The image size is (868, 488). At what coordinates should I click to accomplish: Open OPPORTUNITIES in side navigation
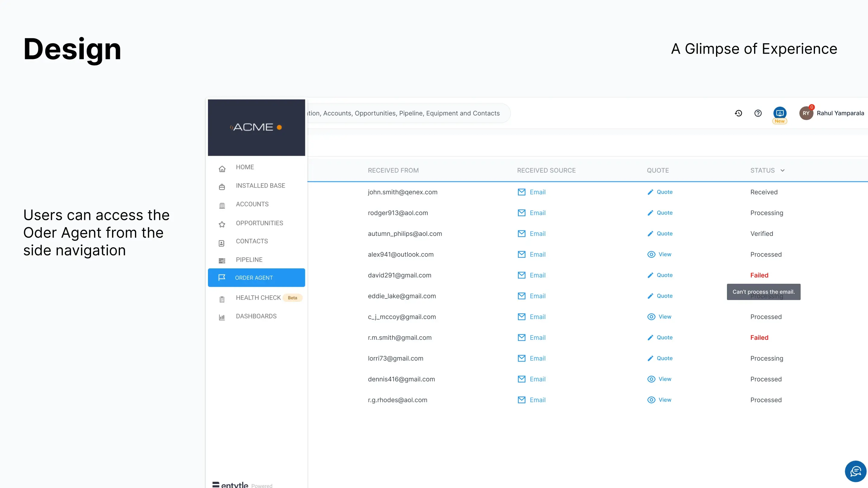coord(259,223)
